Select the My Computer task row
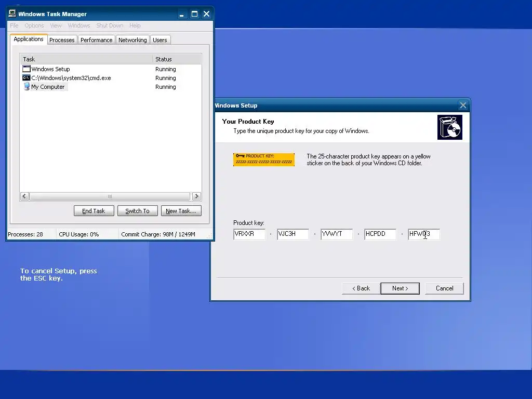 pos(111,87)
